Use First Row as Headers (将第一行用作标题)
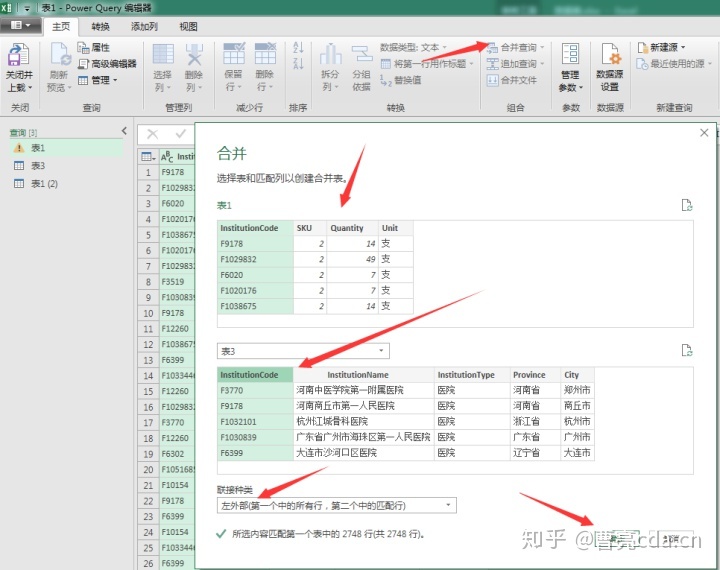 tap(427, 63)
